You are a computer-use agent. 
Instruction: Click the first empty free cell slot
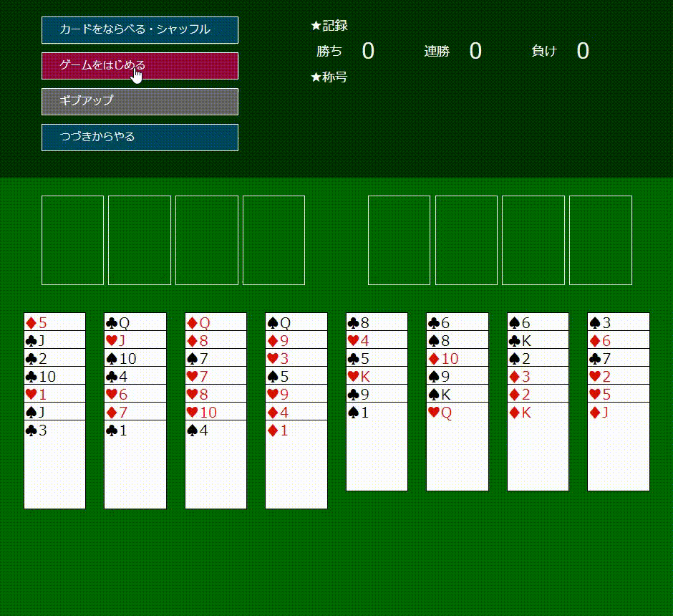click(73, 240)
